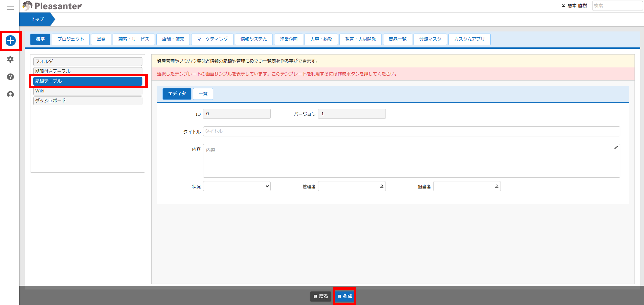Screen dimensions: 644x305
Task: Click the blue plus new item icon
Action: click(11, 41)
